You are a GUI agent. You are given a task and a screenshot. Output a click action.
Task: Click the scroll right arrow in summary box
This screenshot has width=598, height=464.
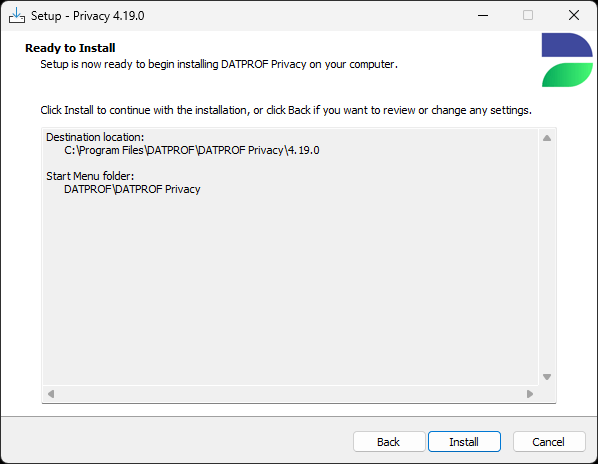pos(530,393)
